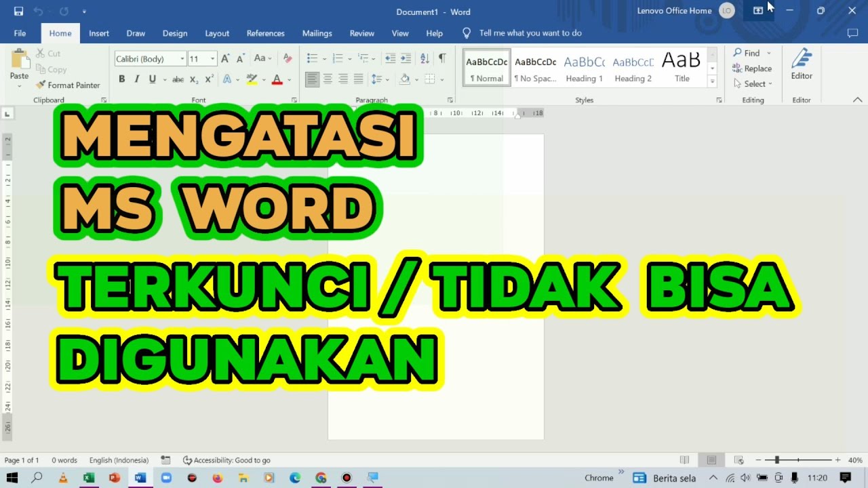Start a numbered list
The image size is (868, 488).
pos(338,59)
